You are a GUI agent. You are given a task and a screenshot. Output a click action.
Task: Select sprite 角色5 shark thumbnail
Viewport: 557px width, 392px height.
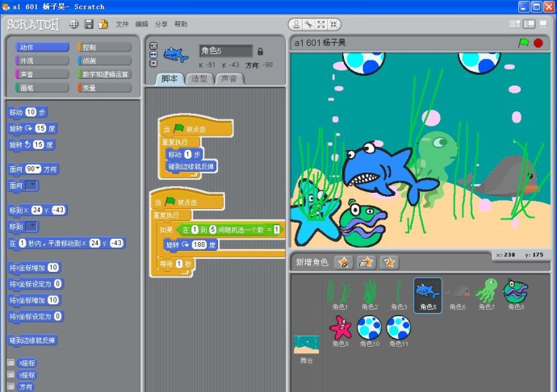point(428,295)
